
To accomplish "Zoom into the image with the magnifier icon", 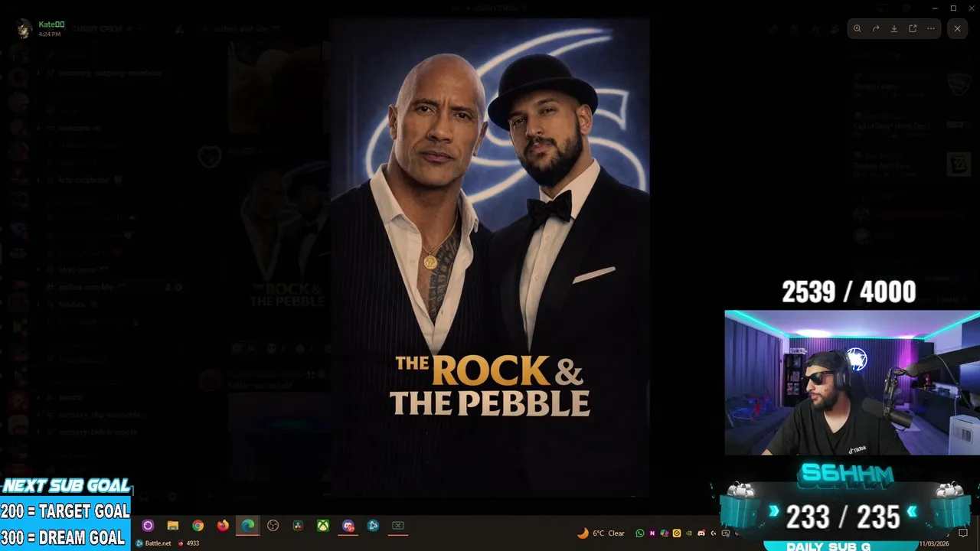I will pyautogui.click(x=857, y=28).
